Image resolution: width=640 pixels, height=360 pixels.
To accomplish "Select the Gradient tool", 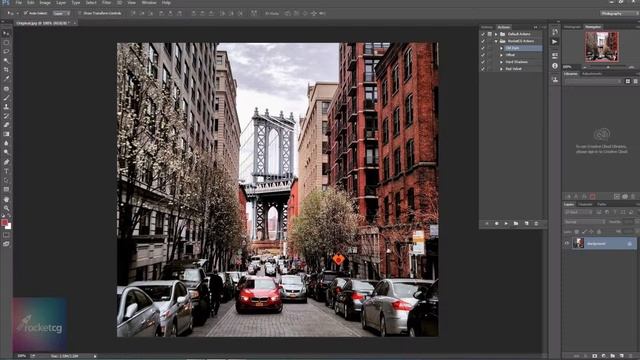I will (6, 133).
